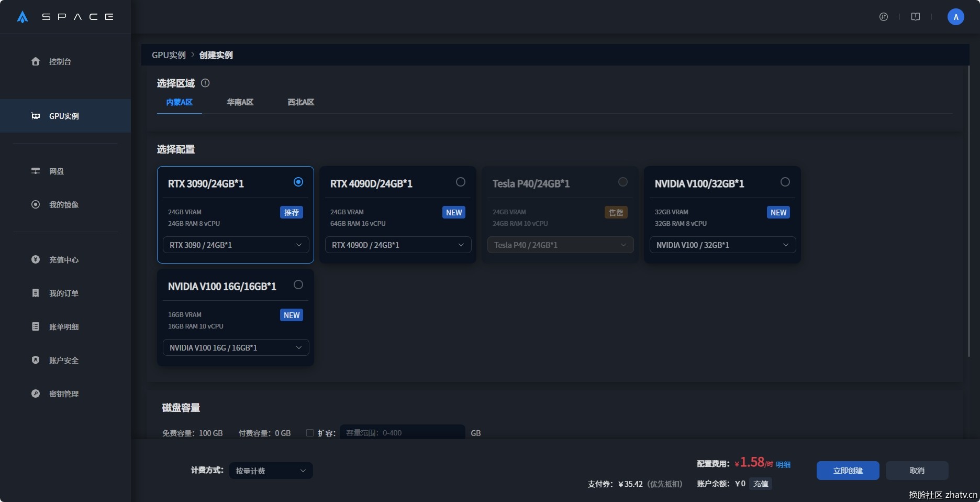Open 网盘 in the sidebar
This screenshot has height=502, width=980.
(57, 171)
